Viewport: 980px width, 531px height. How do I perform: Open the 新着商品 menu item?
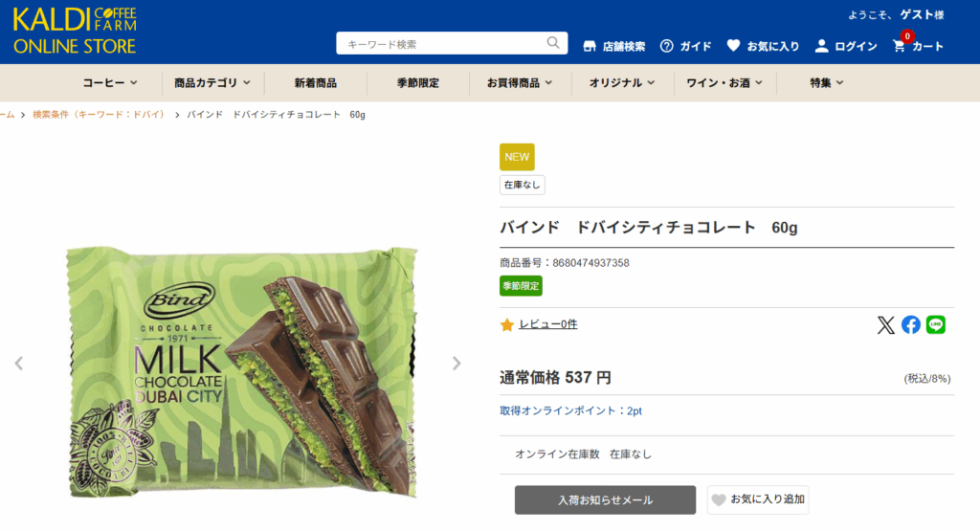316,82
